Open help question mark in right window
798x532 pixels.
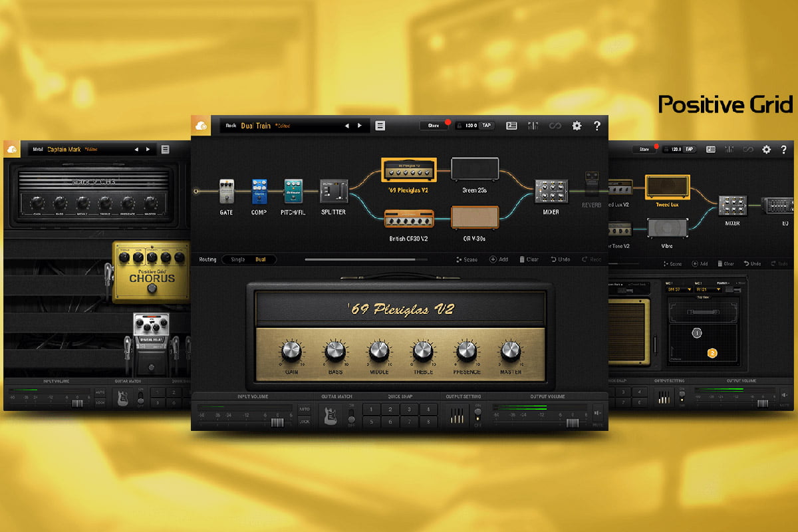pyautogui.click(x=783, y=150)
